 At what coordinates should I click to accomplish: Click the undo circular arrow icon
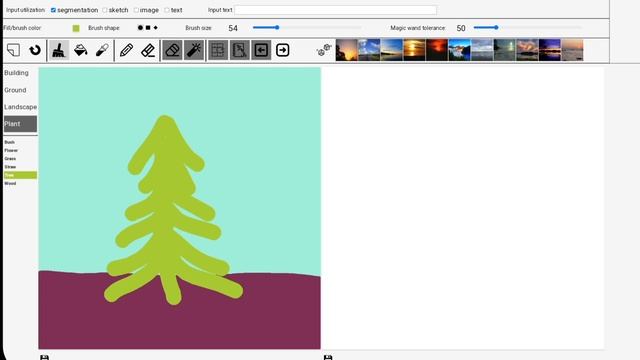point(35,50)
